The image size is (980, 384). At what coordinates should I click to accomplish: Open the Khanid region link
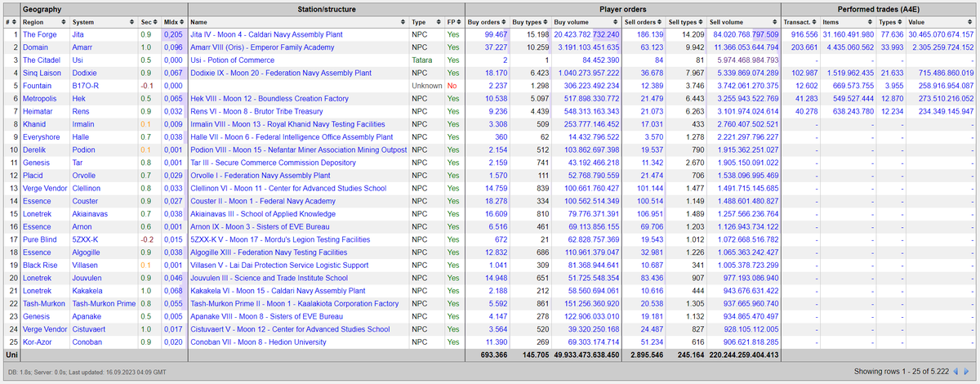click(35, 124)
